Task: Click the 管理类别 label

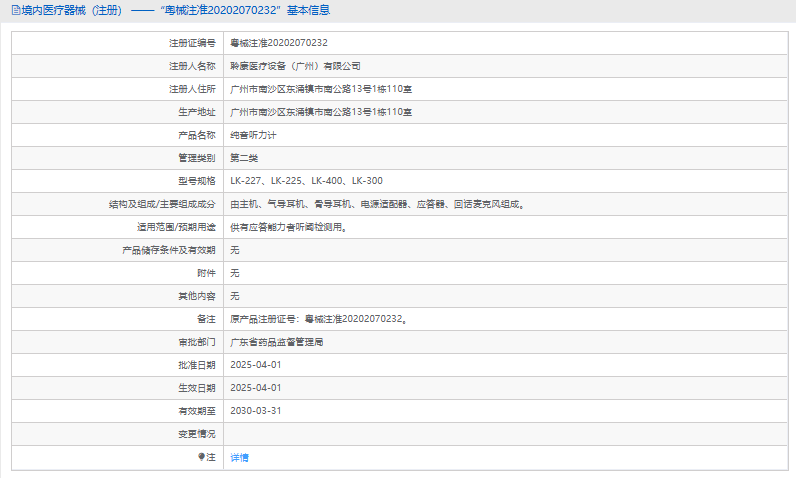Action: 196,158
